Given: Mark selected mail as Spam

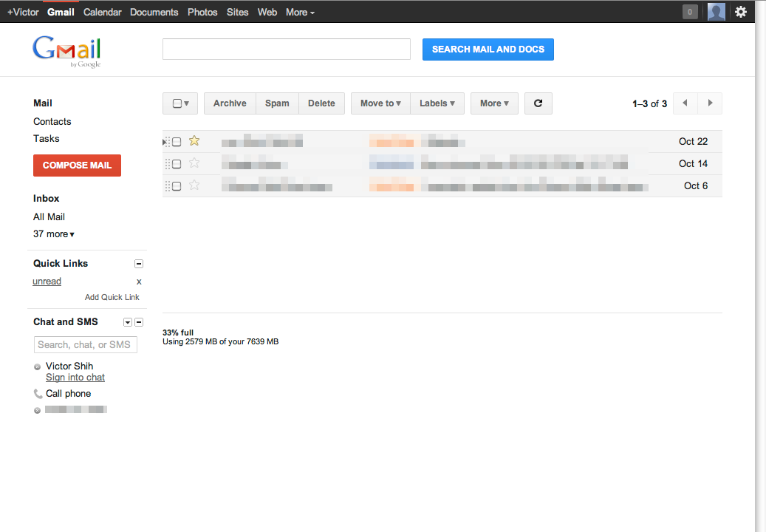Looking at the screenshot, I should click(x=277, y=103).
